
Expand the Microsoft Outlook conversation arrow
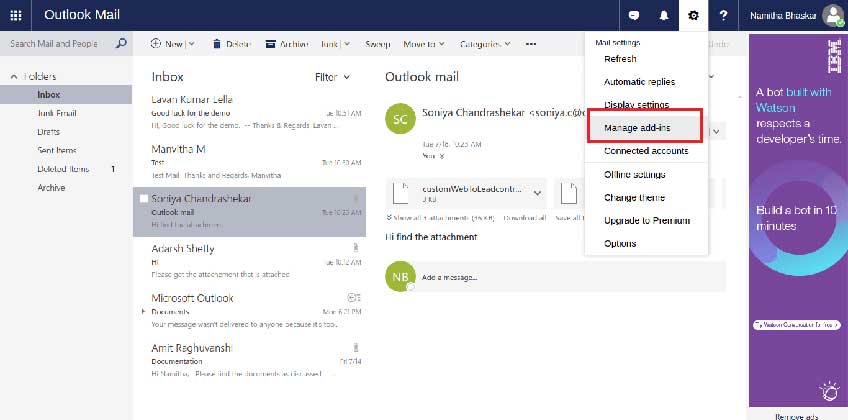(143, 311)
